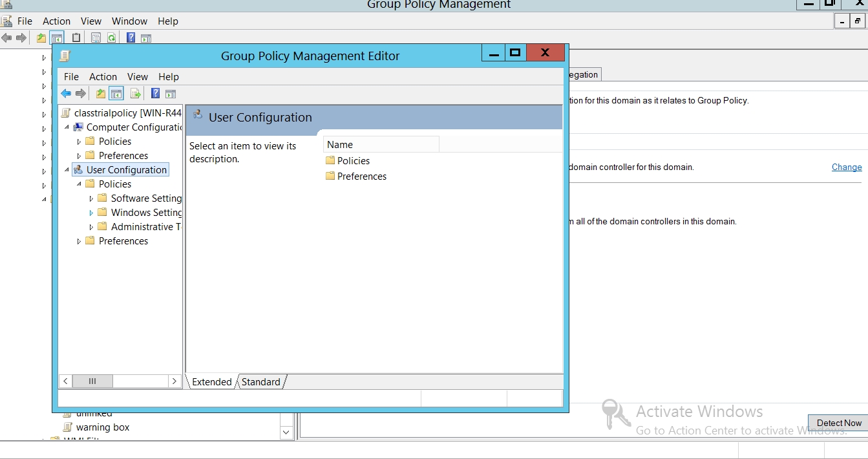Select Policies under Computer Configuration

point(115,142)
